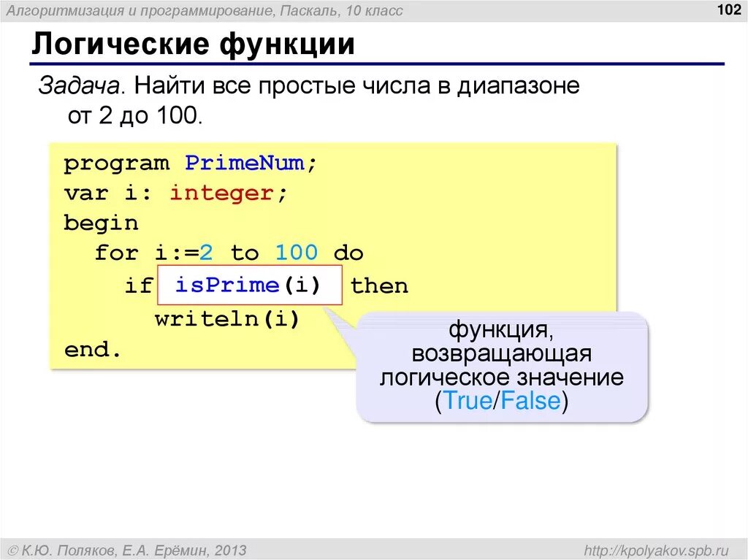
Task: Click the word 'Задача' in the problem statement
Action: pyautogui.click(x=79, y=86)
